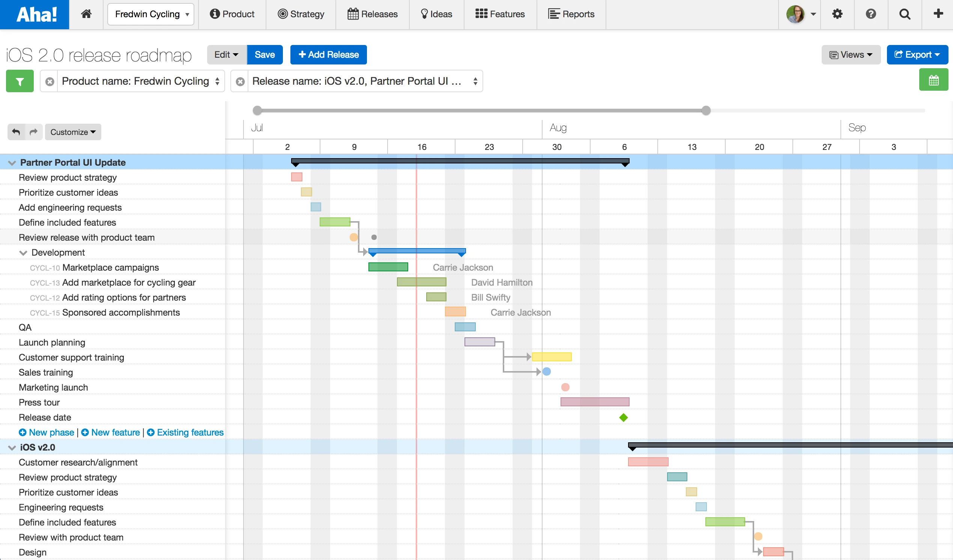953x560 pixels.
Task: Collapse the Partner Portal UI Update release
Action: pyautogui.click(x=12, y=163)
